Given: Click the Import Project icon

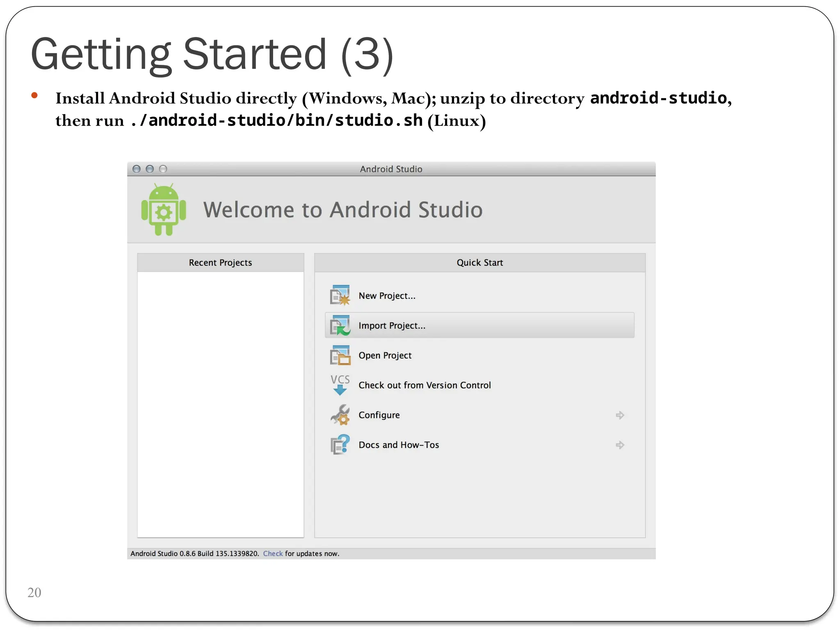Looking at the screenshot, I should 340,325.
